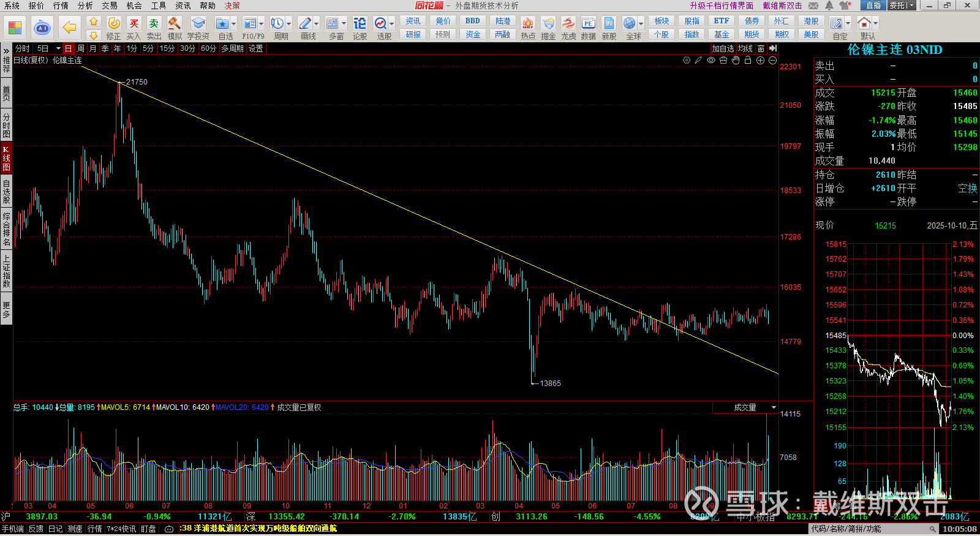Switch to 日 daily period
The width and height of the screenshot is (980, 536).
[68, 48]
